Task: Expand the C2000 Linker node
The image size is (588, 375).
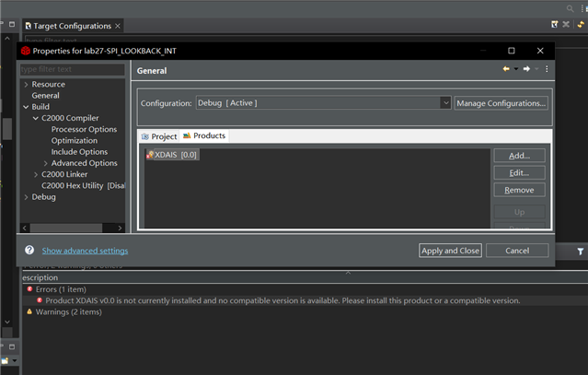Action: click(36, 174)
